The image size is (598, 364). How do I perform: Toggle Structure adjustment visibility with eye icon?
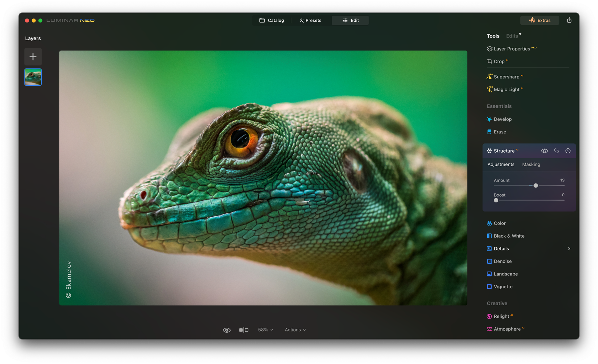tap(544, 151)
